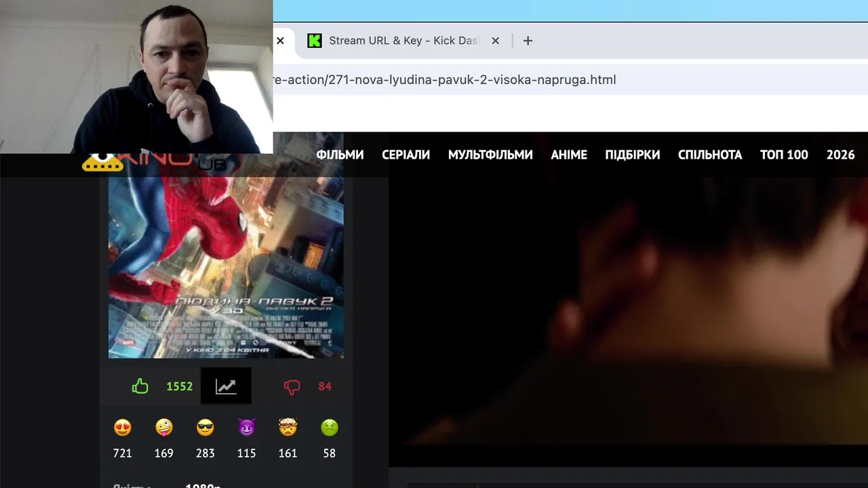Go to the ТОП 100 page
The image size is (868, 488).
click(x=784, y=155)
